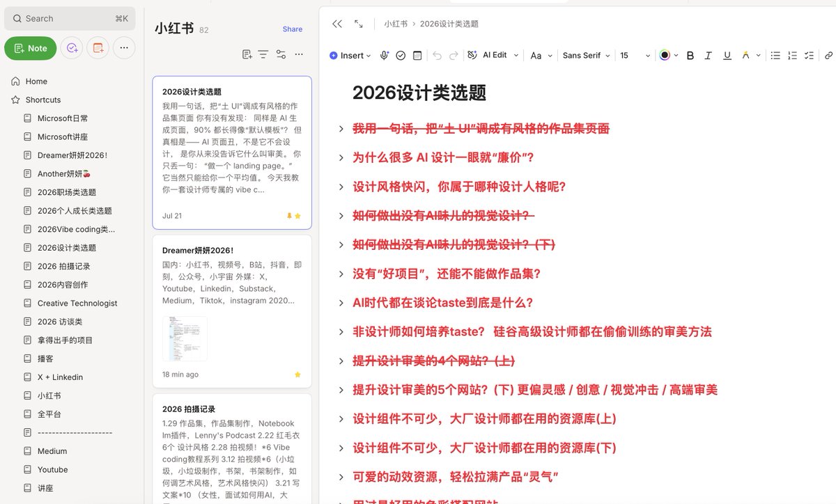Click the task checkmark circle toolbar icon
The width and height of the screenshot is (836, 504).
point(401,56)
